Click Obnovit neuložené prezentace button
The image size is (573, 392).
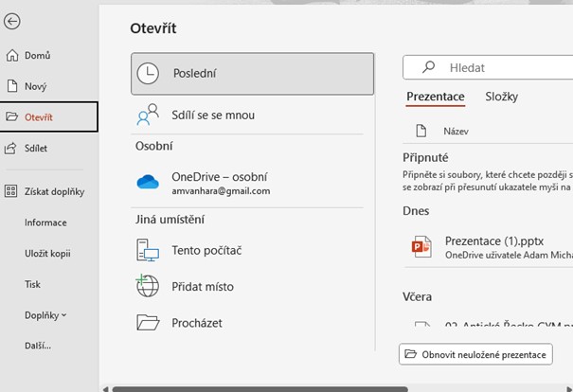[475, 354]
